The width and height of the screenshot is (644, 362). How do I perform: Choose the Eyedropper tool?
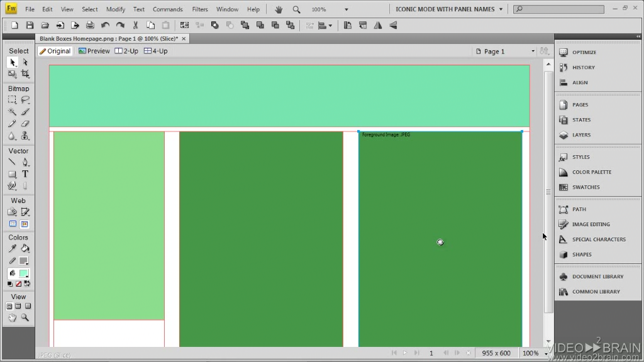(12, 249)
